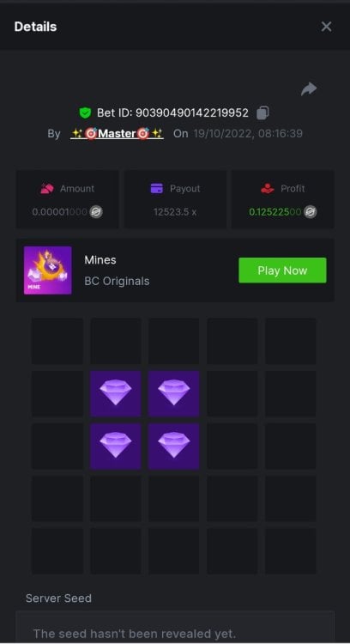Click the coin icon beside the amount value
The image size is (350, 644).
pyautogui.click(x=96, y=212)
